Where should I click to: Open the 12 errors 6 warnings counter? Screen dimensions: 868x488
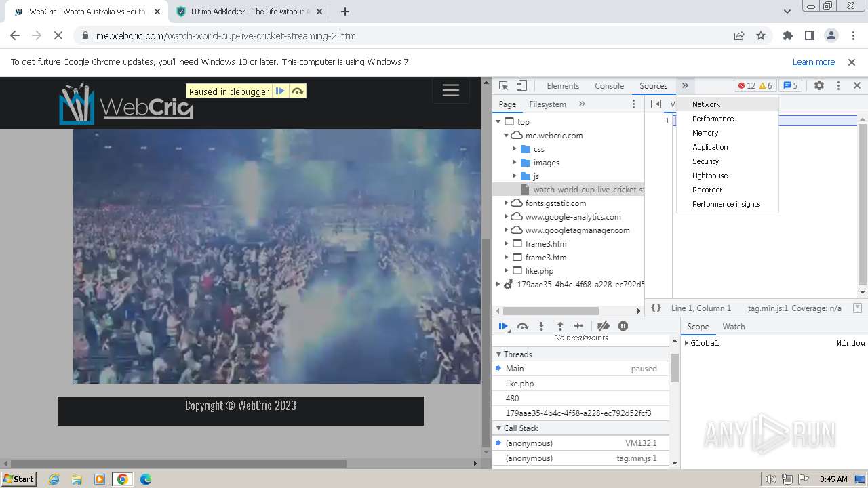point(755,86)
